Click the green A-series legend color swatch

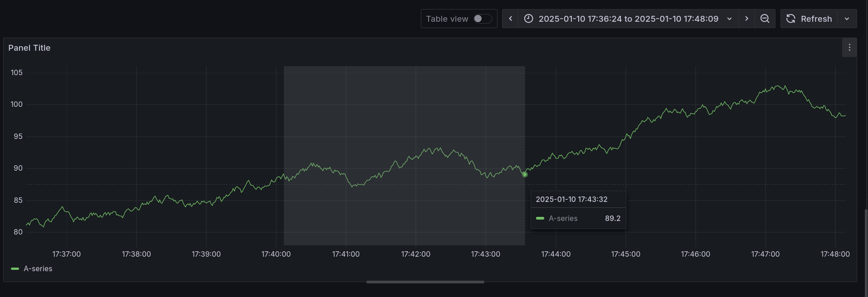[x=15, y=268]
